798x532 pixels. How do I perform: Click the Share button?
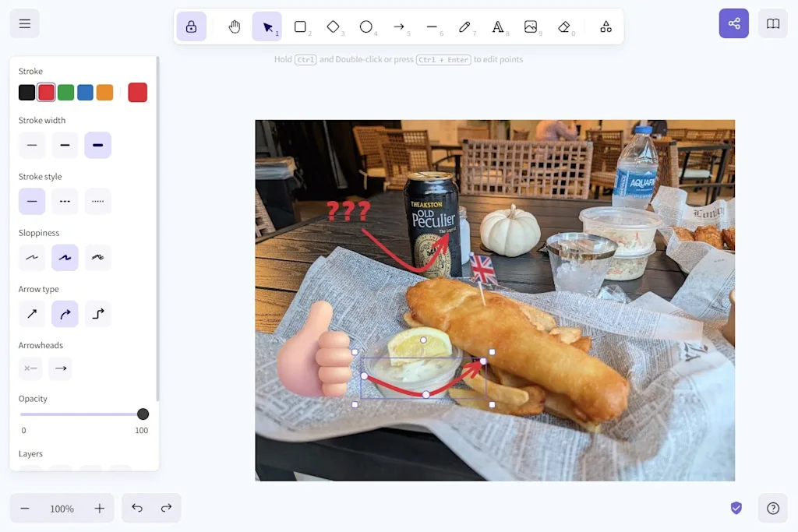(x=733, y=23)
